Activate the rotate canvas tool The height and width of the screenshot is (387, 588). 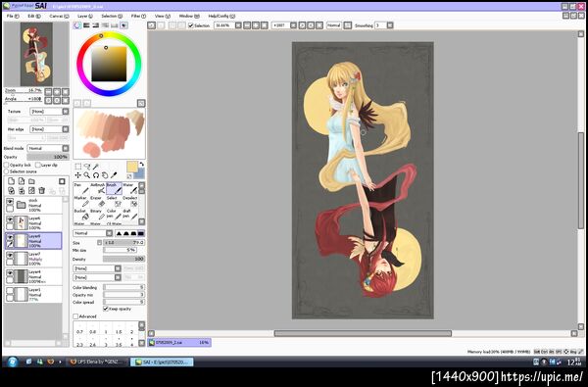click(x=96, y=175)
